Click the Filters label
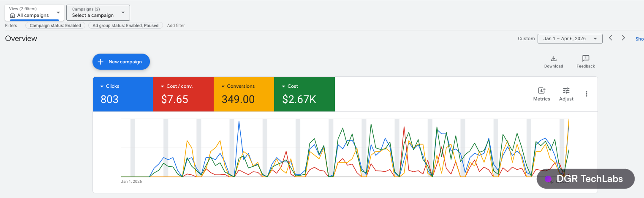 11,25
